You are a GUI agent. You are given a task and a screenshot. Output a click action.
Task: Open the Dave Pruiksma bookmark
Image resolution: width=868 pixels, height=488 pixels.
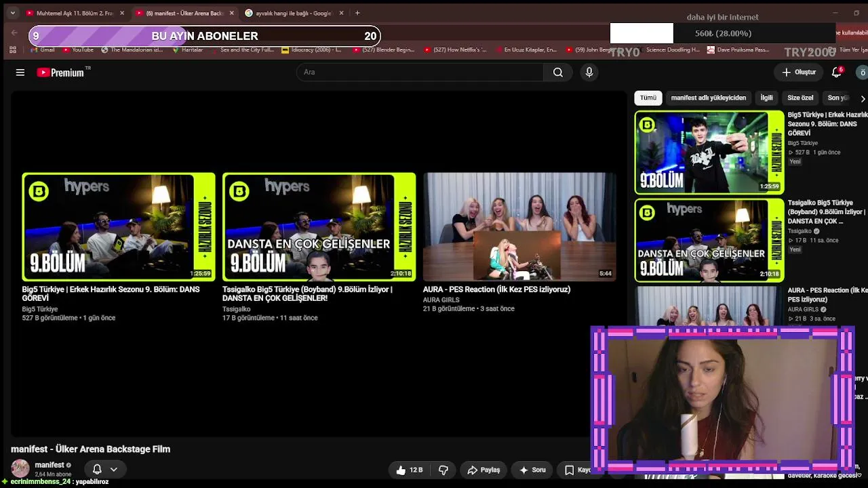click(738, 49)
